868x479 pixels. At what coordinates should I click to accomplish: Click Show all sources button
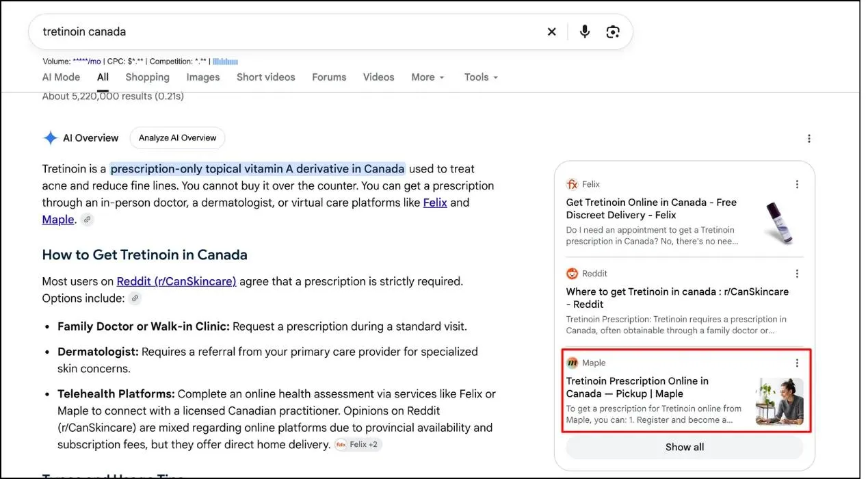[685, 447]
